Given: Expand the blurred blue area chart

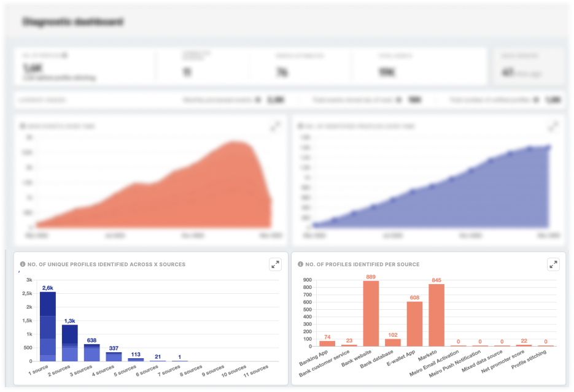Looking at the screenshot, I should [x=553, y=126].
